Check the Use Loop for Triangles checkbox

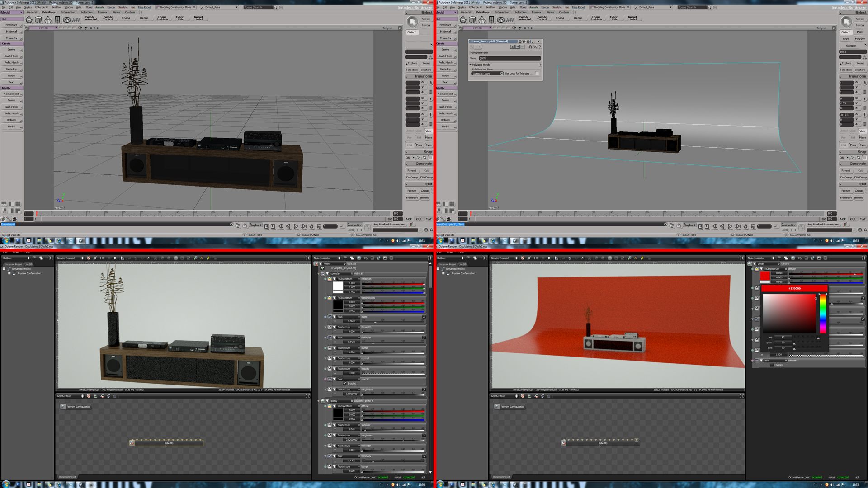tap(537, 73)
